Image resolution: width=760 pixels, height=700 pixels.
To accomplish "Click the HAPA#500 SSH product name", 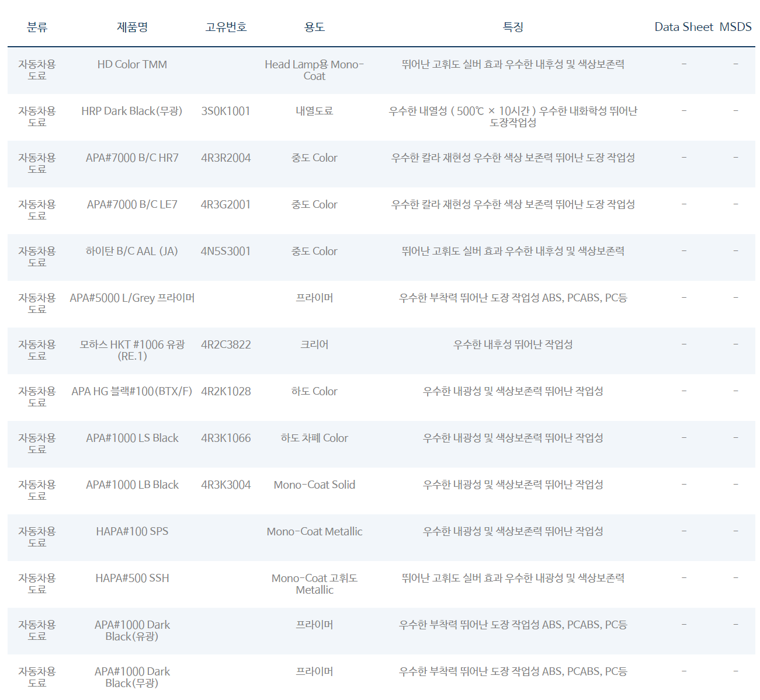I will click(x=132, y=578).
